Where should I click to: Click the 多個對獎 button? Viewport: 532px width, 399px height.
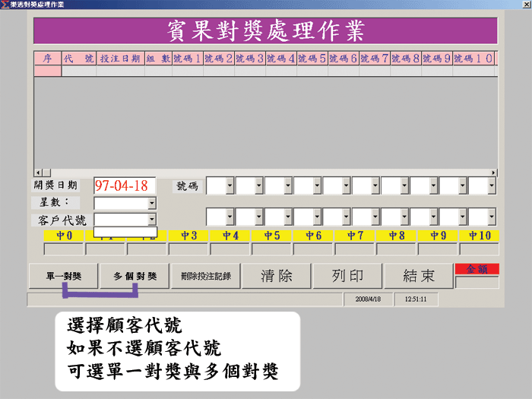click(135, 276)
